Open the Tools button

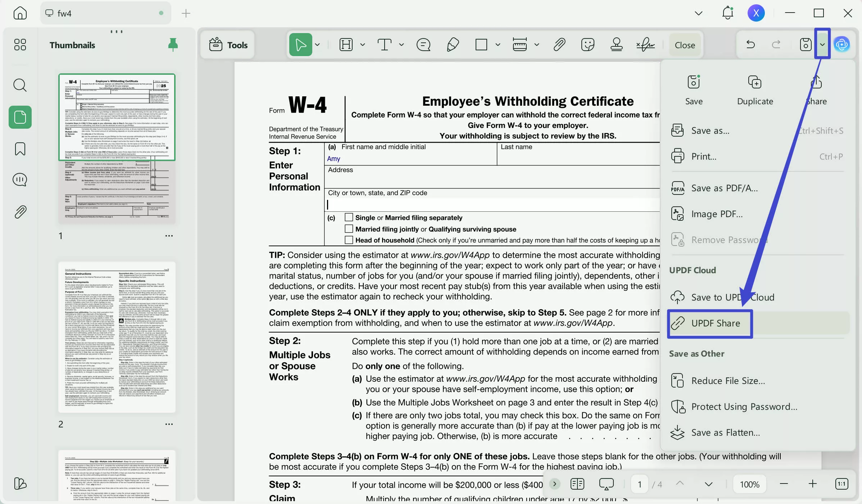(x=228, y=45)
